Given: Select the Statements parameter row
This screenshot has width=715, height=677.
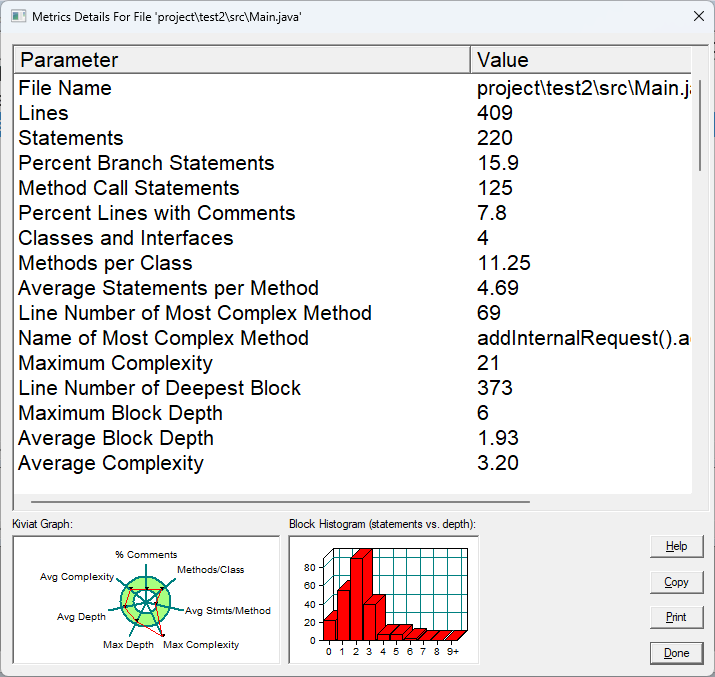Looking at the screenshot, I should (x=353, y=138).
